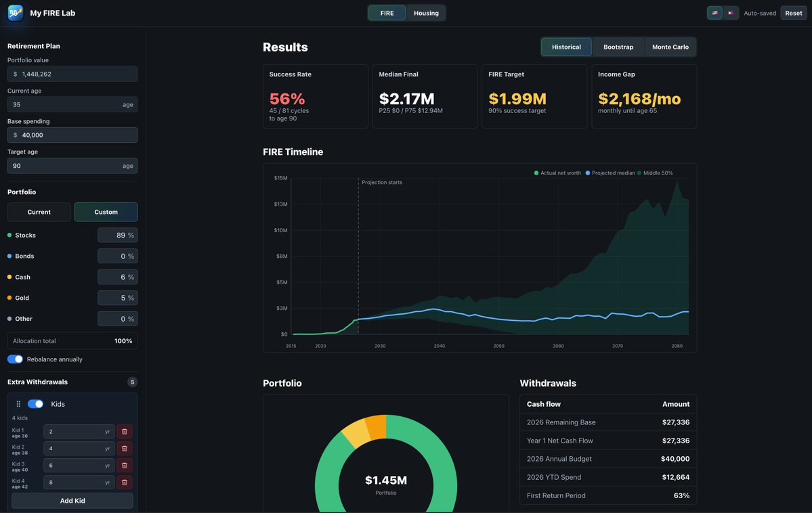The height and width of the screenshot is (513, 812).
Task: Click the gray Other color dot
Action: pyautogui.click(x=9, y=319)
